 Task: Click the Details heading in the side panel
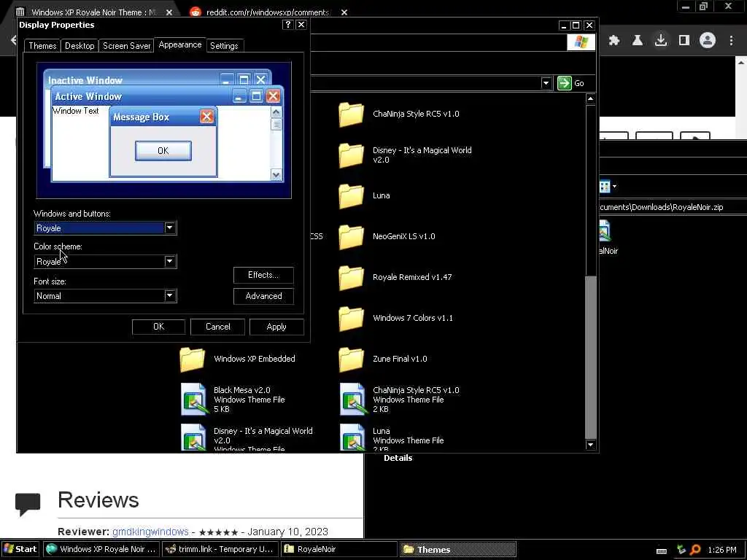[398, 458]
